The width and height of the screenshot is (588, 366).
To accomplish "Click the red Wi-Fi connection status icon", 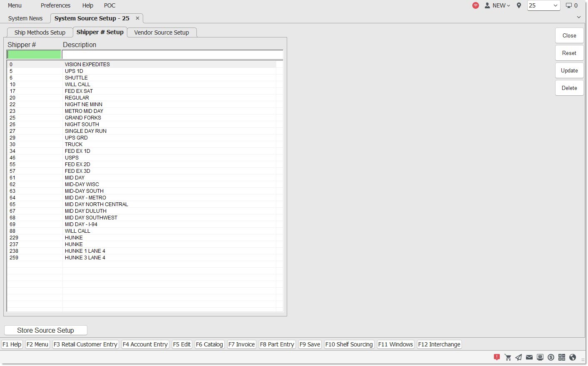I will click(x=476, y=5).
